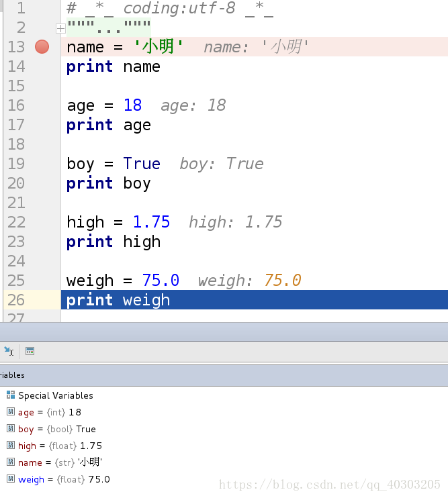Open the Evaluate Expression calculator icon
This screenshot has height=498, width=448.
click(x=30, y=351)
